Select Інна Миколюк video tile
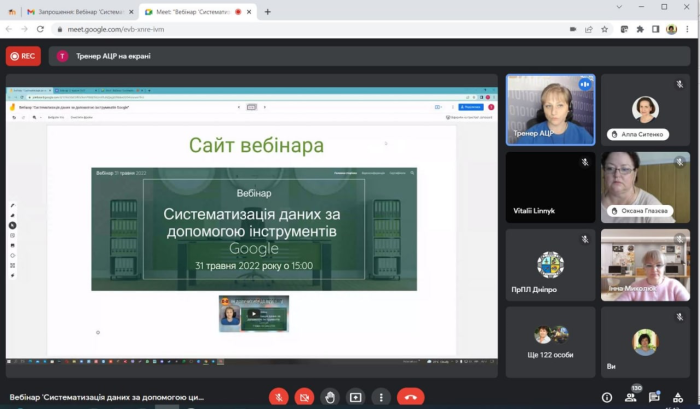The image size is (700, 409). [646, 265]
